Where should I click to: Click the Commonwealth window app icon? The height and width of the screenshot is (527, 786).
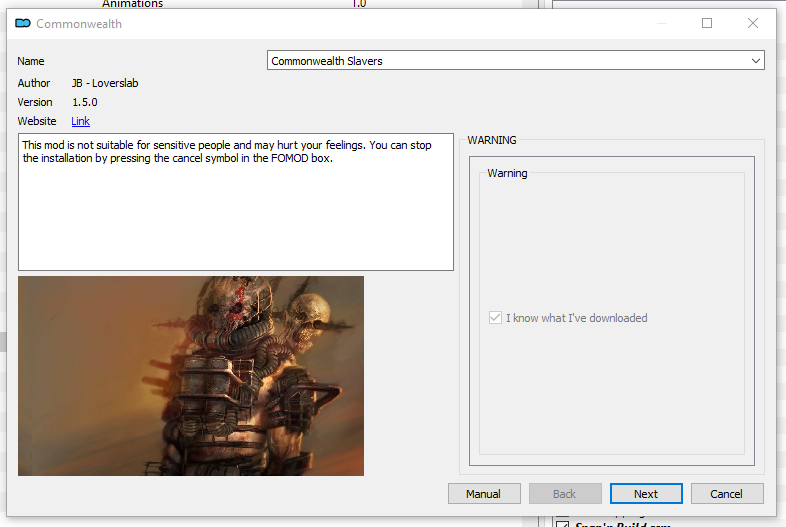pos(23,24)
